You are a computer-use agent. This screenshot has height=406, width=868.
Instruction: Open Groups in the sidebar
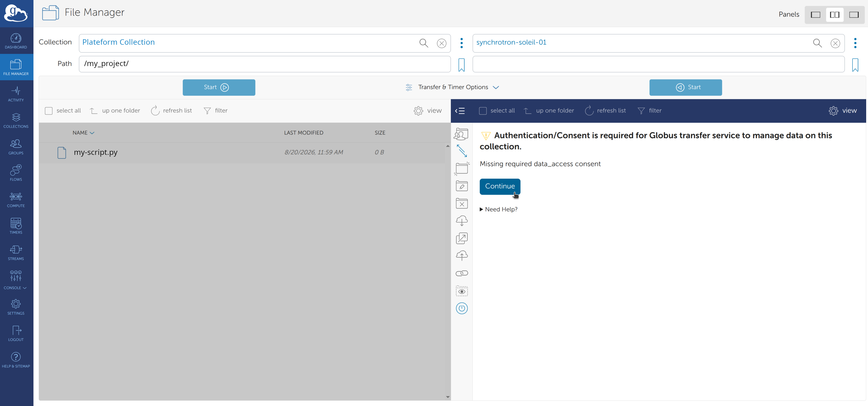16,147
